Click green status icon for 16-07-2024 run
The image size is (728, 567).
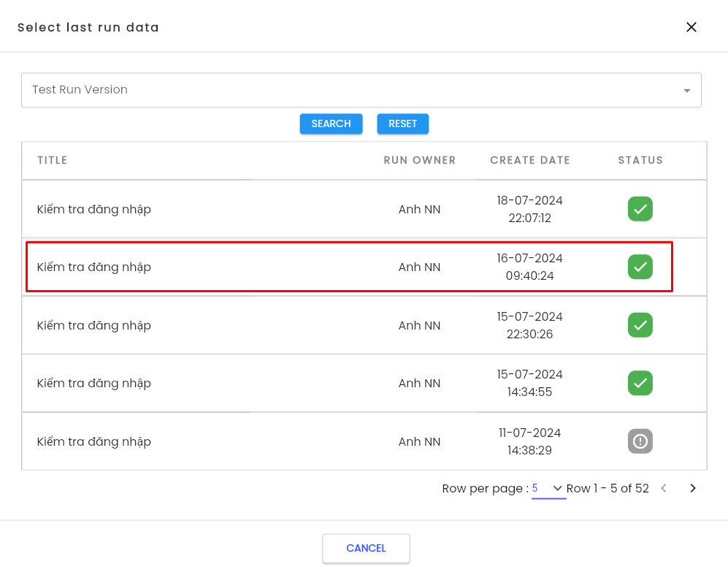[640, 267]
